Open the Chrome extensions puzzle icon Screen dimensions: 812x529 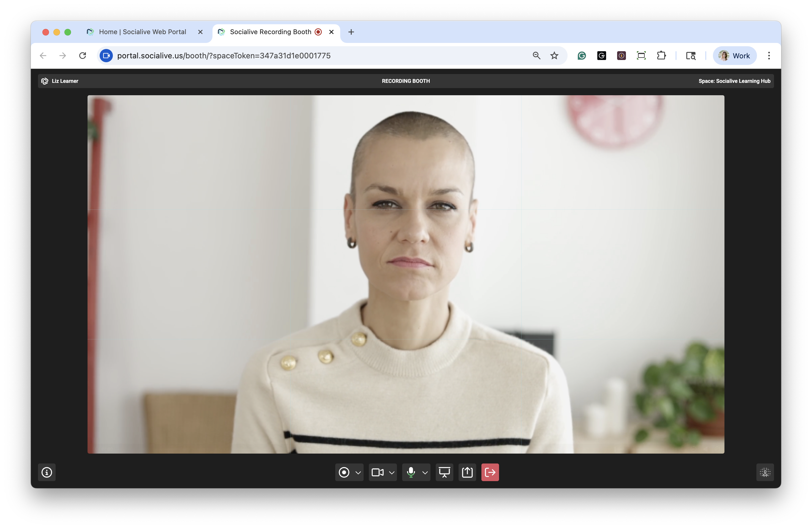coord(661,56)
